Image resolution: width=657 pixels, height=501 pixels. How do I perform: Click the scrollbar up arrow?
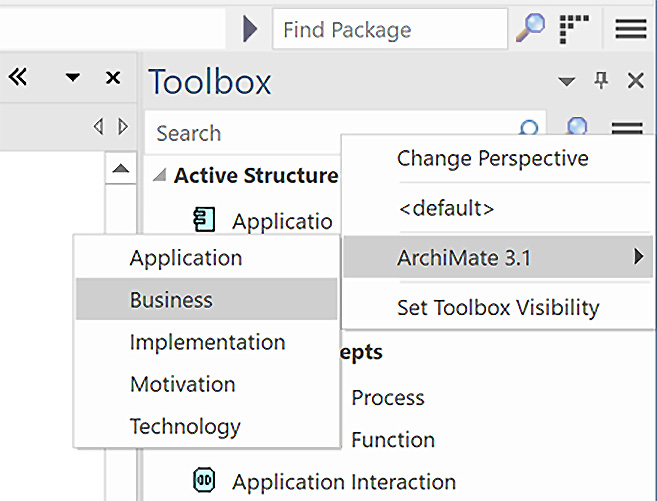tap(121, 169)
